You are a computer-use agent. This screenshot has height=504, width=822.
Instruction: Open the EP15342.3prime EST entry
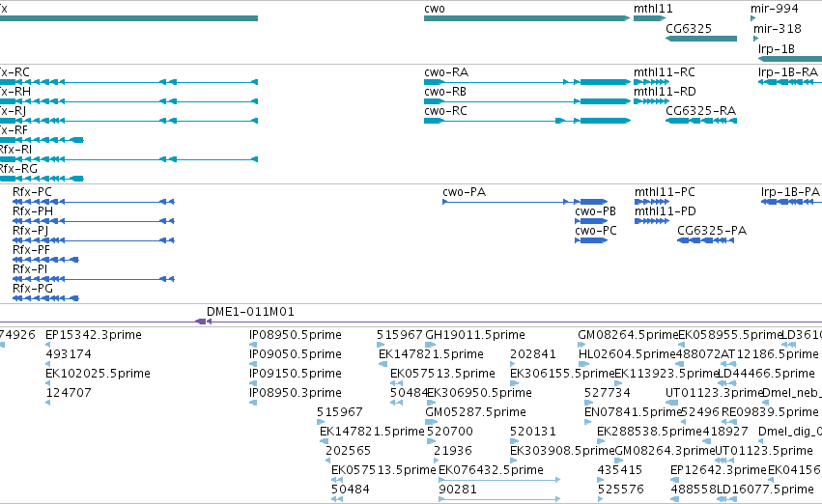[x=94, y=335]
